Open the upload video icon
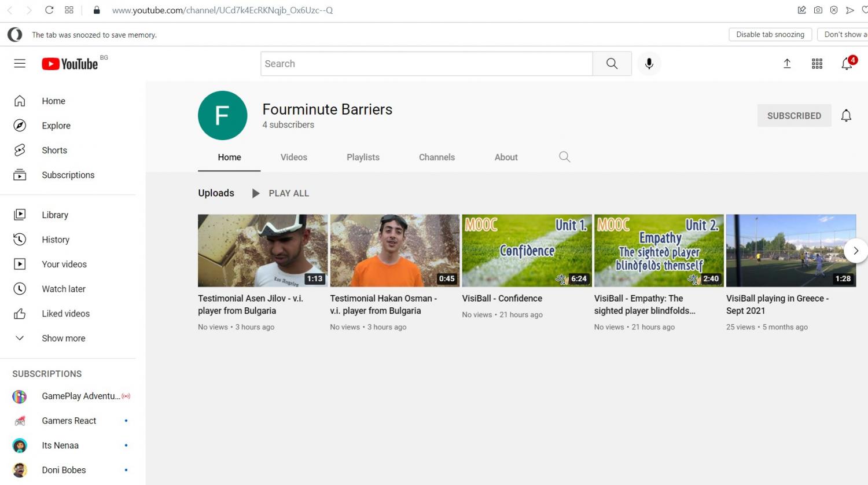 coord(787,64)
